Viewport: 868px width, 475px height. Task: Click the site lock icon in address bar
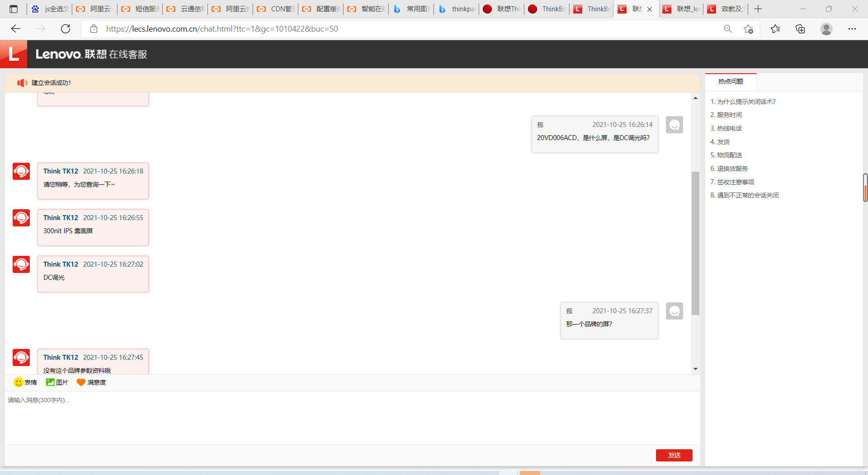click(x=94, y=29)
